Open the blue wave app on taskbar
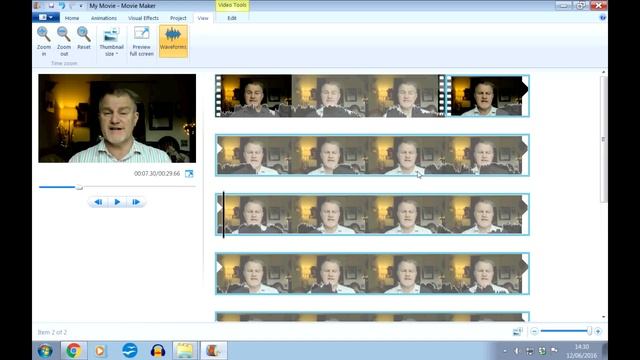640x360 pixels. [x=129, y=351]
